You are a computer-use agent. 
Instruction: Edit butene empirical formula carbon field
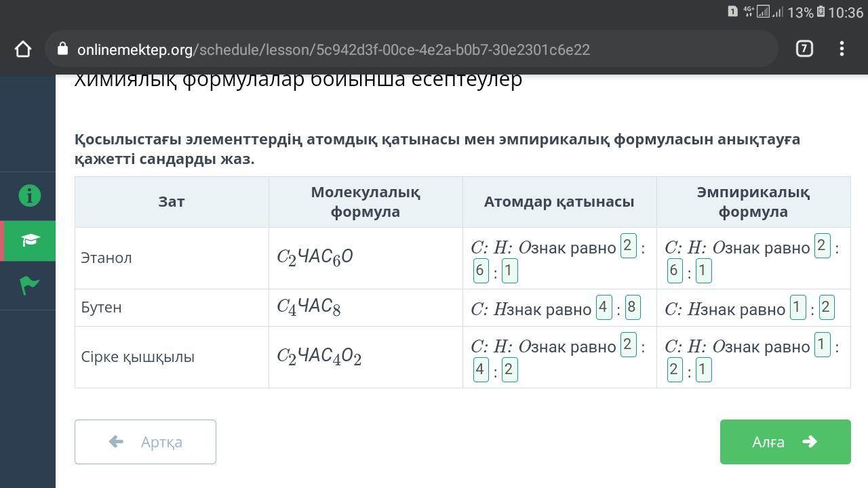(x=797, y=307)
